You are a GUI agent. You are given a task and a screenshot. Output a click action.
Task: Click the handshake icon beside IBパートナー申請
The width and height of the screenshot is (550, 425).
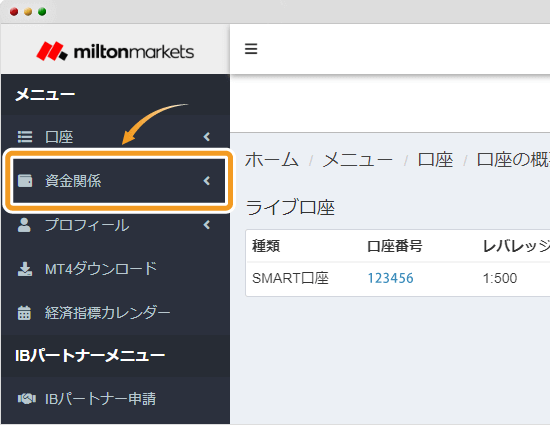pyautogui.click(x=27, y=399)
